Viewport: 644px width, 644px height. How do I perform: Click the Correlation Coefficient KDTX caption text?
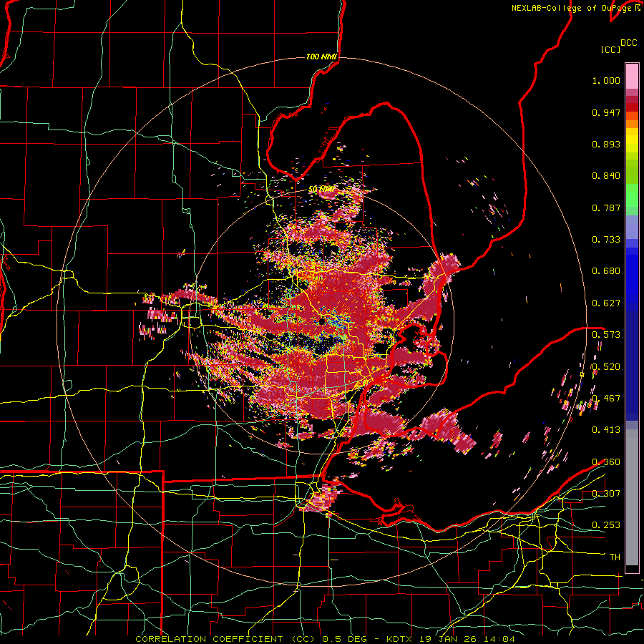[x=325, y=639]
